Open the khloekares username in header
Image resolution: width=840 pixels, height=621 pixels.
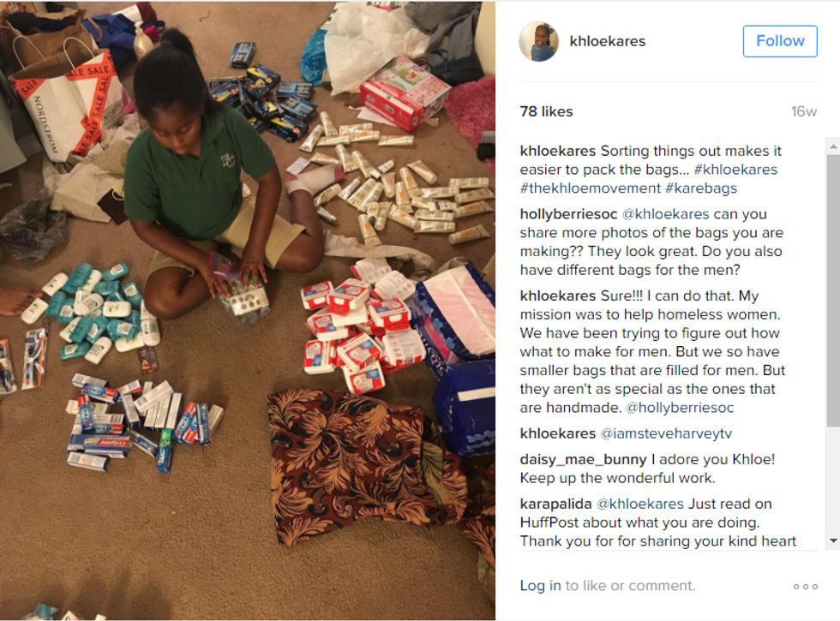607,41
